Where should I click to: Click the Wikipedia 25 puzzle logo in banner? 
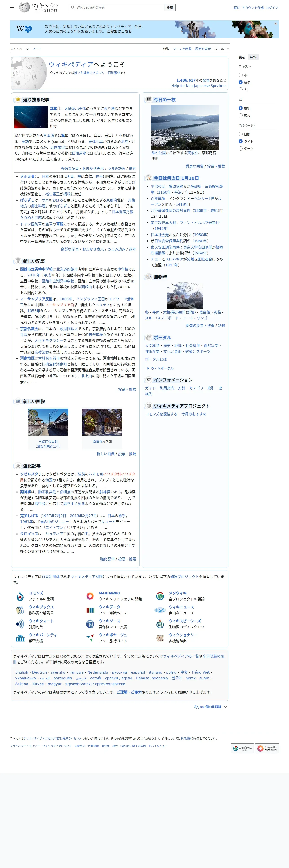pyautogui.click(x=24, y=29)
